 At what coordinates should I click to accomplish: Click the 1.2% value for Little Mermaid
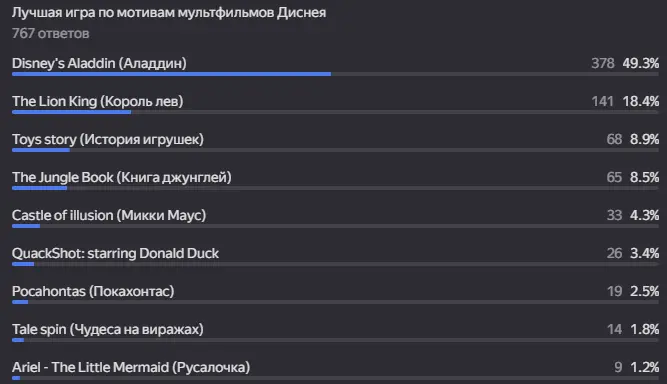coord(644,367)
